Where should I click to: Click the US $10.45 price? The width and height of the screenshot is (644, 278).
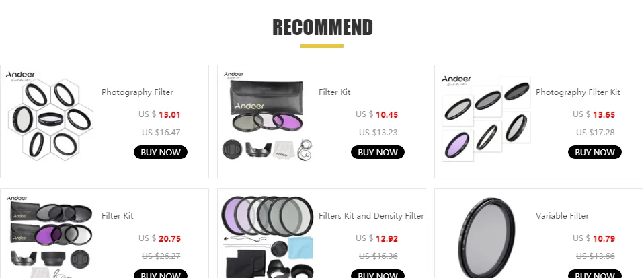tap(376, 114)
